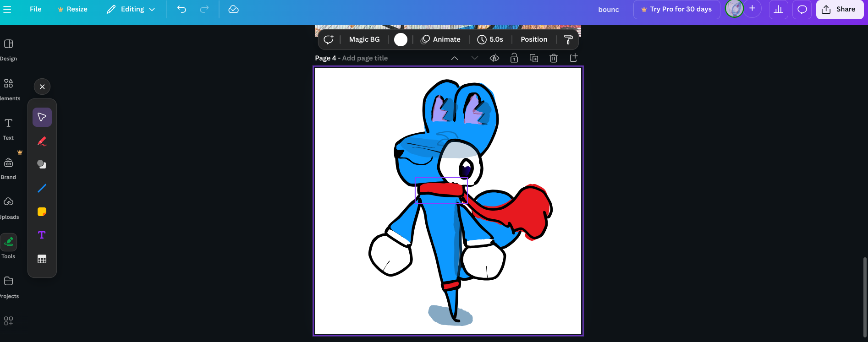Move page up with chevron arrow
Viewport: 868px width, 342px height.
click(455, 58)
